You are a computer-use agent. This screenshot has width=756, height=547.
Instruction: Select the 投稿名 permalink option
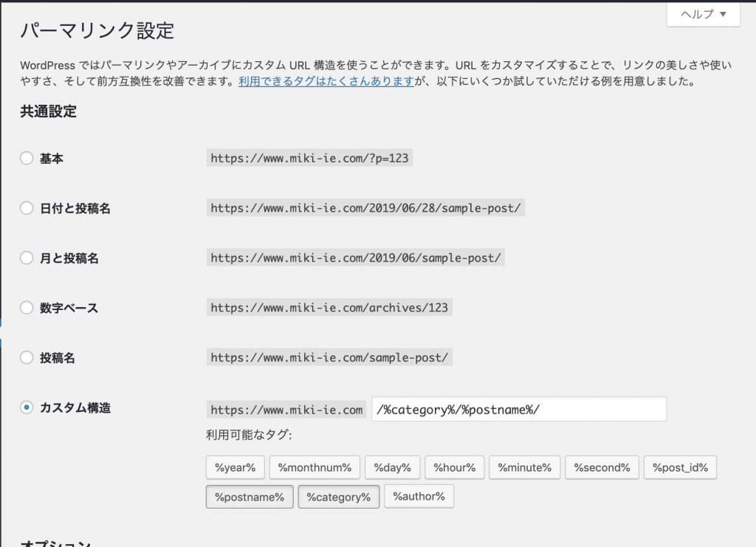click(27, 357)
